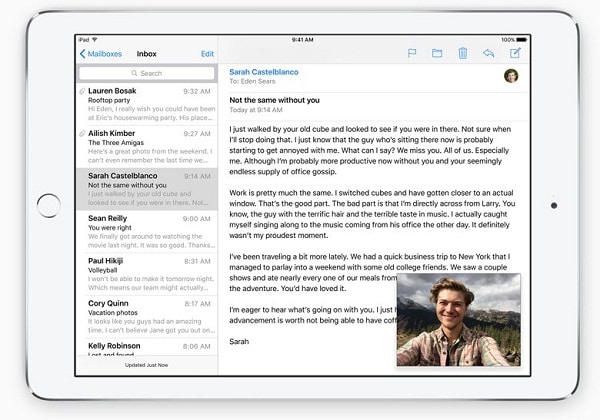
Task: Tap the subject Not the same without you
Action: click(274, 100)
